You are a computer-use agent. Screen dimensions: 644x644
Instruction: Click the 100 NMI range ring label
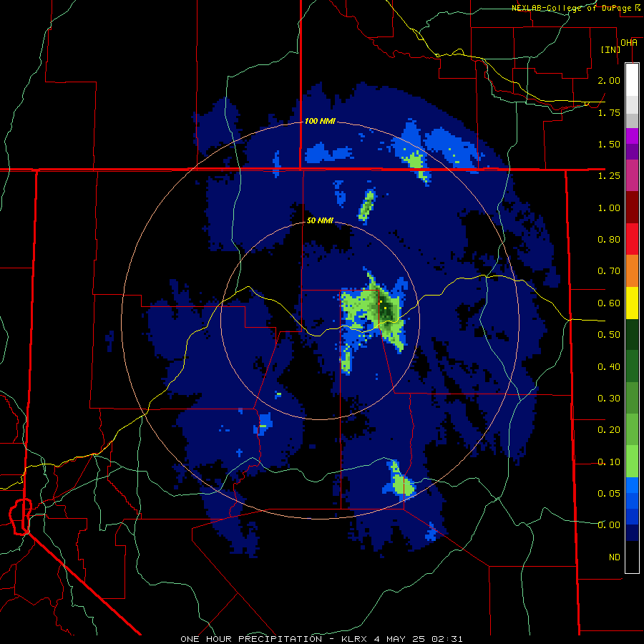320,121
